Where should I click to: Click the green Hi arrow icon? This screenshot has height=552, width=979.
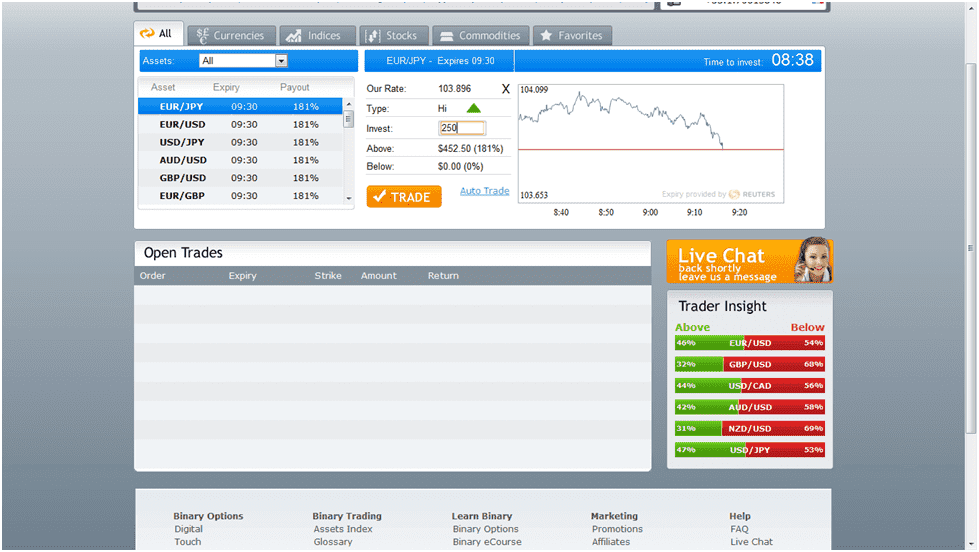(474, 108)
